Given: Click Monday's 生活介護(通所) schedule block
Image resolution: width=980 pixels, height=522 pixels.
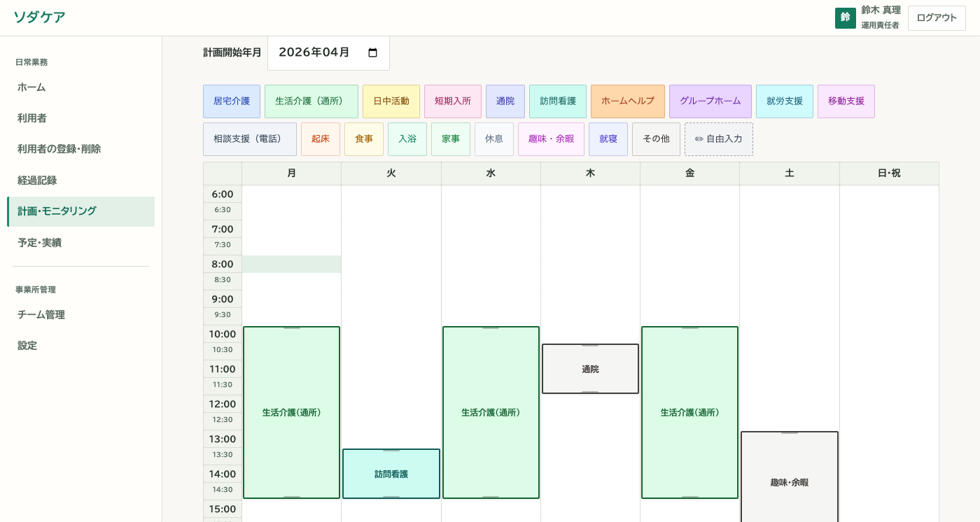Looking at the screenshot, I should [292, 413].
